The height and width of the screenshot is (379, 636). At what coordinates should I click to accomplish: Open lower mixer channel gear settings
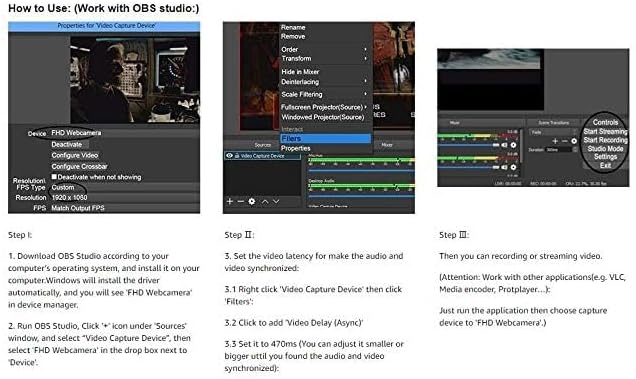pyautogui.click(x=513, y=167)
